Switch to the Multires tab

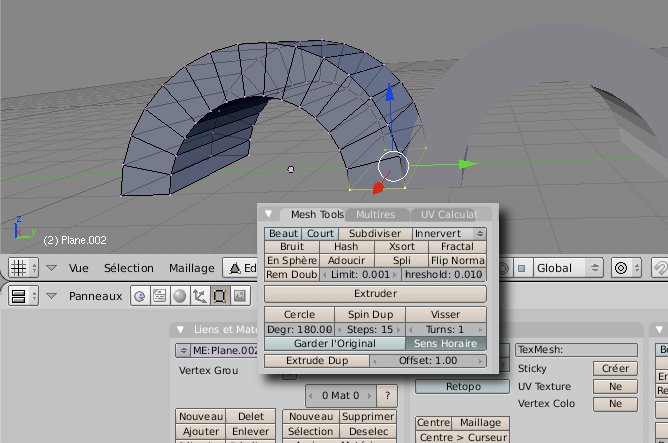376,214
